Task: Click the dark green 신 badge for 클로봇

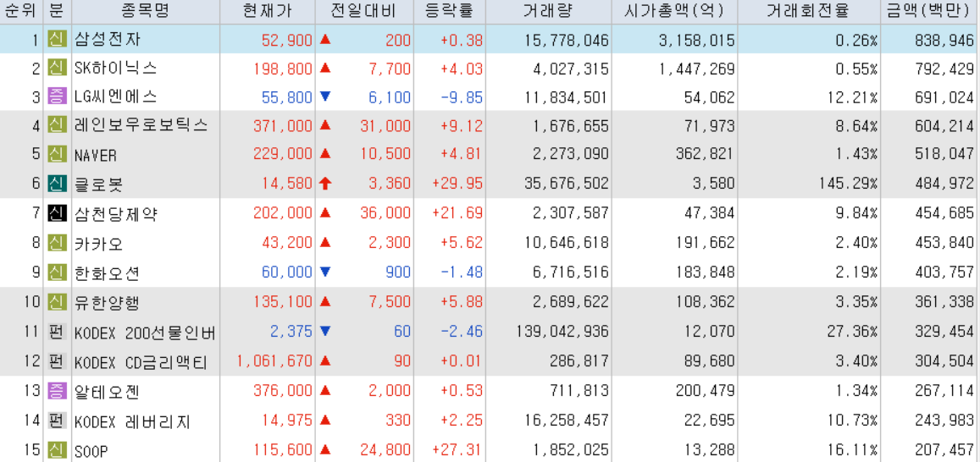Action: pyautogui.click(x=56, y=183)
